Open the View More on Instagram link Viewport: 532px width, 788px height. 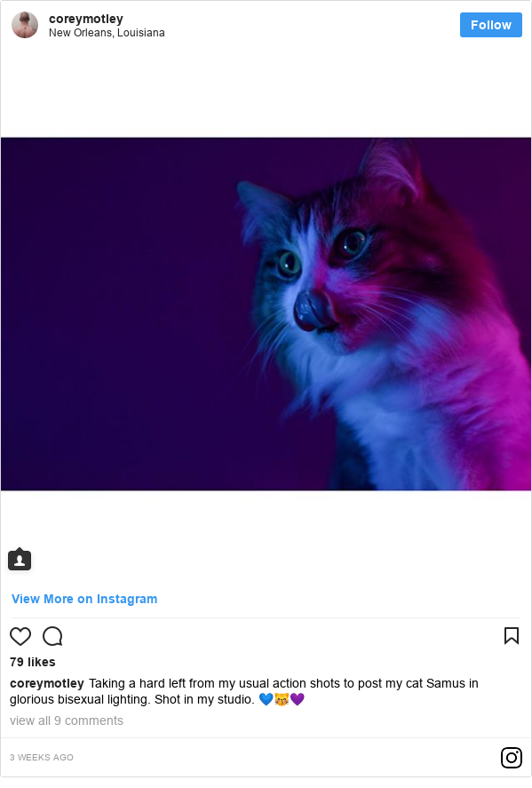coord(84,599)
